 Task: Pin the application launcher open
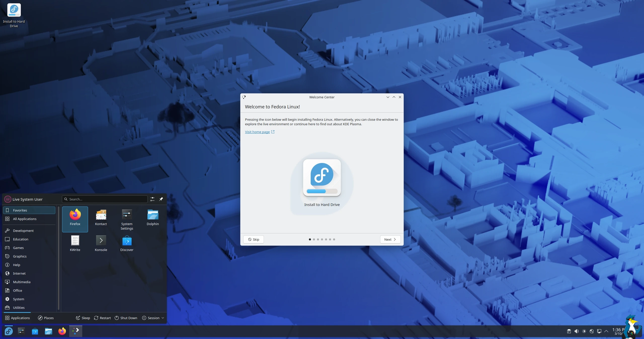(x=161, y=199)
